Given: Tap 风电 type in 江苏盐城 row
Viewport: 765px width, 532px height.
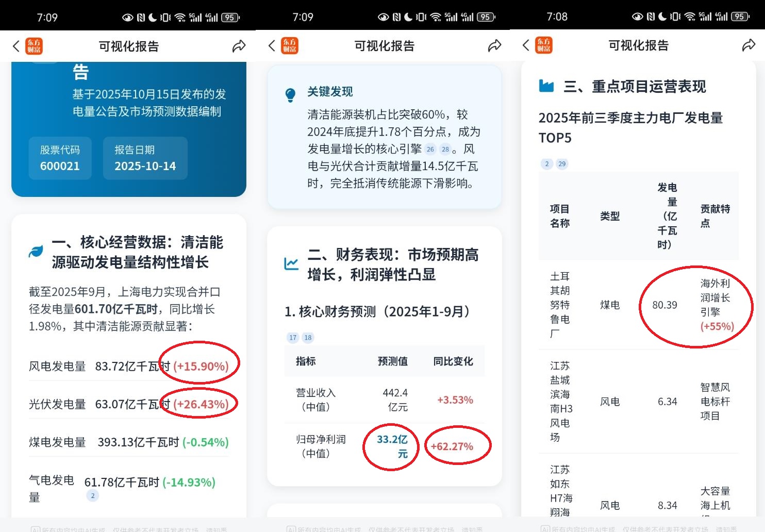Looking at the screenshot, I should click(610, 402).
